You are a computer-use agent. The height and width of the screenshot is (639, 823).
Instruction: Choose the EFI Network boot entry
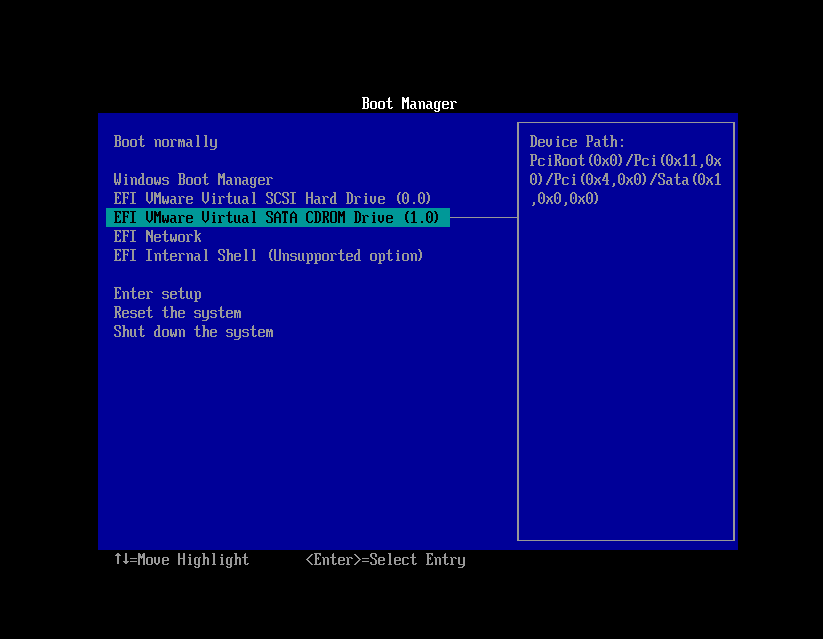tap(157, 236)
